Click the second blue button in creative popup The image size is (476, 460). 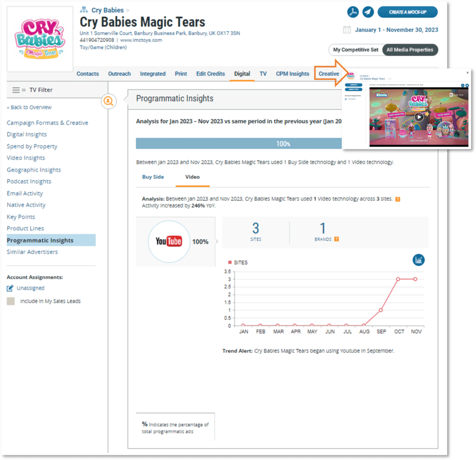354,90
